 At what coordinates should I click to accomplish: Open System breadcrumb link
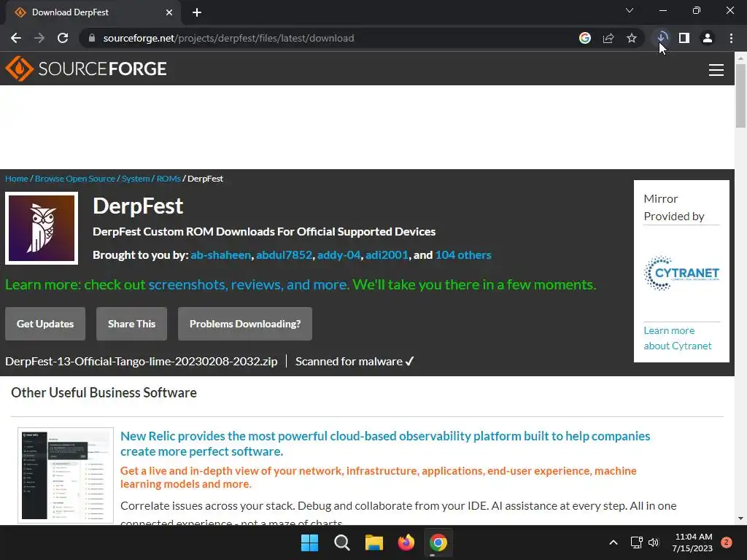point(136,179)
